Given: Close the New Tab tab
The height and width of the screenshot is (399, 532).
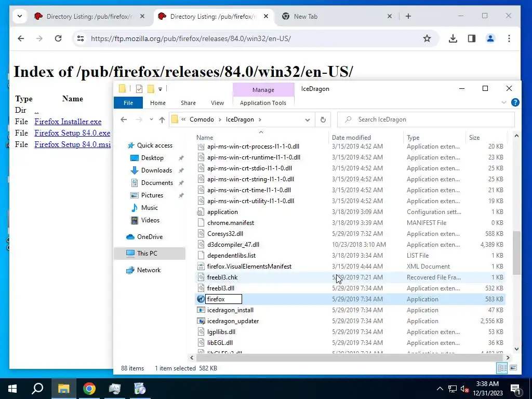Looking at the screenshot, I should pos(390,16).
